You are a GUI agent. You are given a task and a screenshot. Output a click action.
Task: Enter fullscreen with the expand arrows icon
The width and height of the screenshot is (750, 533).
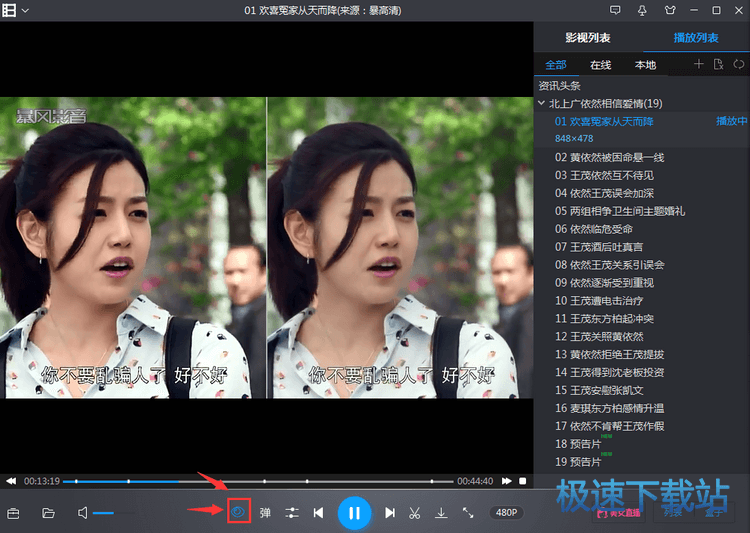point(468,513)
